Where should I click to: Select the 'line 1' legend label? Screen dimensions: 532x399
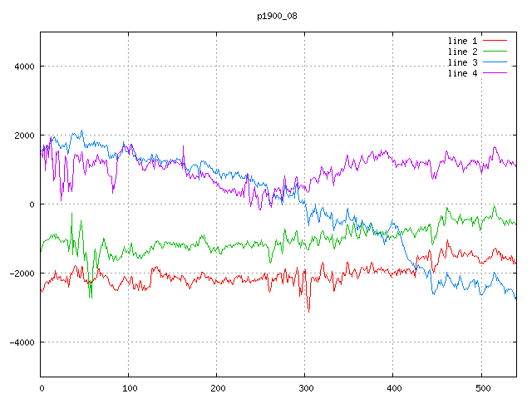click(x=462, y=41)
